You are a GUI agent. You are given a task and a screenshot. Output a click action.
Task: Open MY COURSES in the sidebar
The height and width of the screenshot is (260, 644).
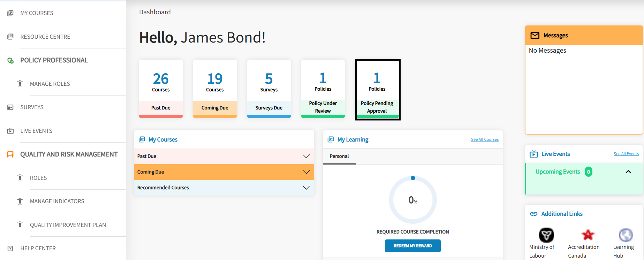37,13
